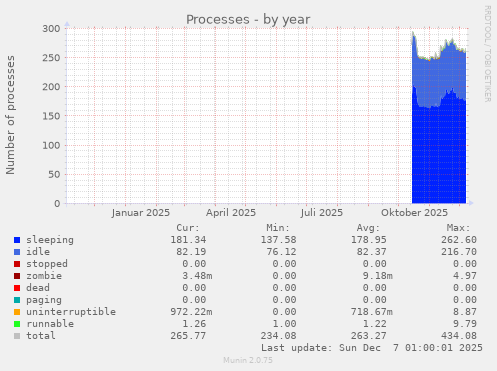Click idle minimum value 76.12
Screen dimensions: 497x371
tap(281, 252)
